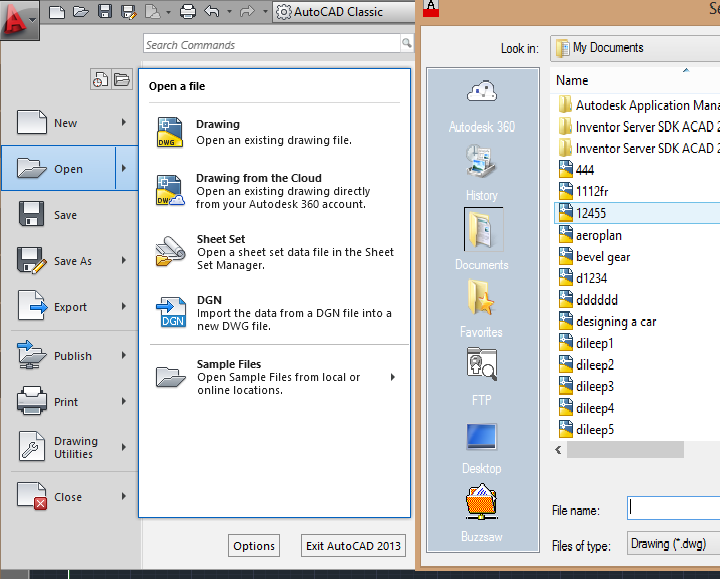Expand the New submenu arrow
Image resolution: width=720 pixels, height=579 pixels.
(124, 122)
